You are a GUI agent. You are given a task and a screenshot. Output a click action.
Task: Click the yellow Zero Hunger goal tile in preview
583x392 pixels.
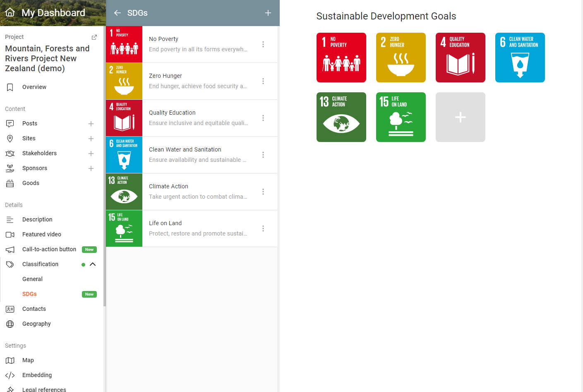click(401, 58)
